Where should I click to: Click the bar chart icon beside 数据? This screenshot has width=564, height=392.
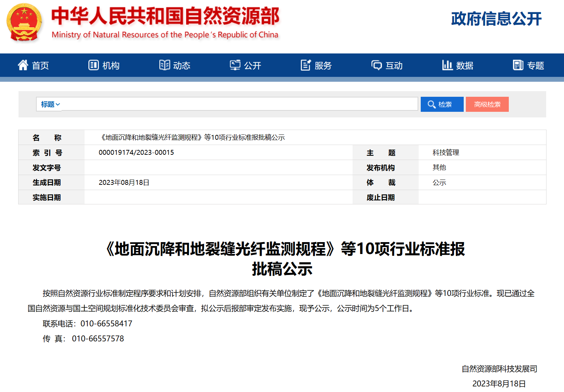click(447, 65)
